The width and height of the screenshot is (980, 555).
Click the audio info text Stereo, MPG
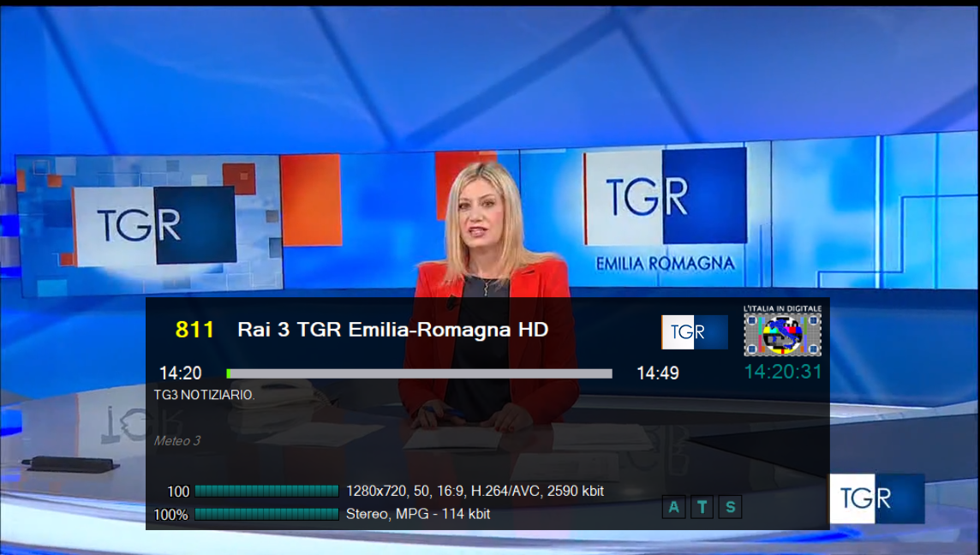(x=418, y=514)
